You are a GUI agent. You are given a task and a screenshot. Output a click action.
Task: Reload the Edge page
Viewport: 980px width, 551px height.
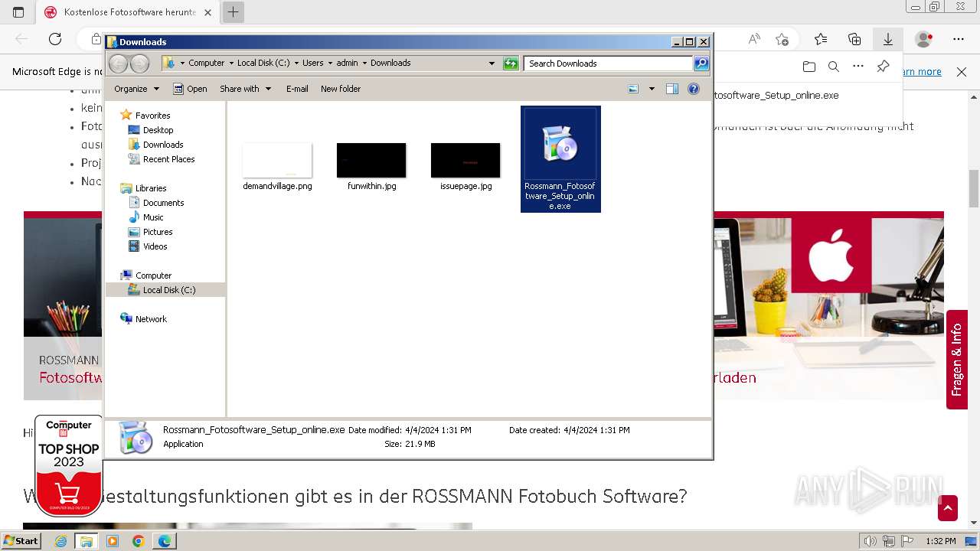[x=55, y=39]
